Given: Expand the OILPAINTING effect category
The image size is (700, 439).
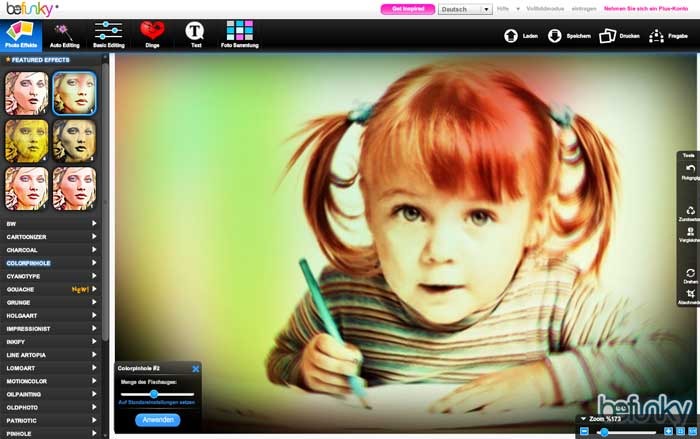Looking at the screenshot, I should pyautogui.click(x=50, y=393).
